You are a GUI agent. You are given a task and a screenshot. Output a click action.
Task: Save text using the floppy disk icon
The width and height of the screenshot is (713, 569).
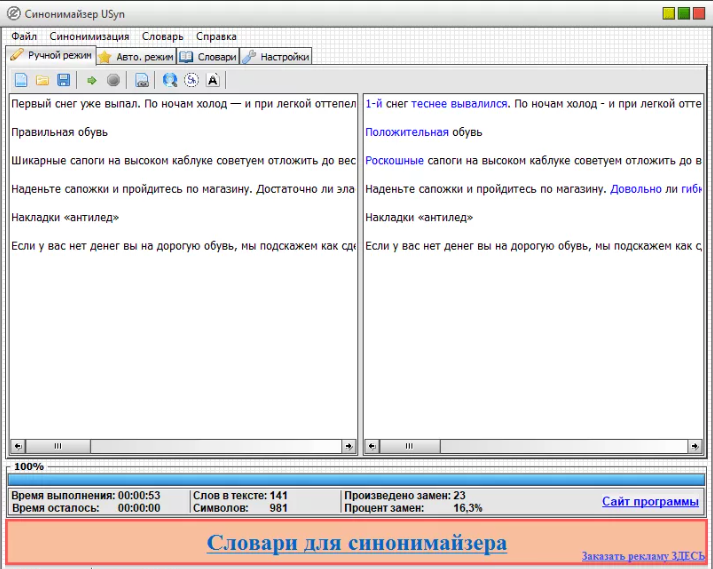64,81
